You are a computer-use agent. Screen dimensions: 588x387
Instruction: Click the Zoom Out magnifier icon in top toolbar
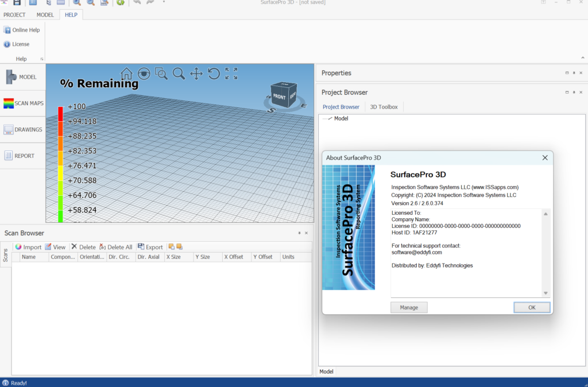pos(90,2)
